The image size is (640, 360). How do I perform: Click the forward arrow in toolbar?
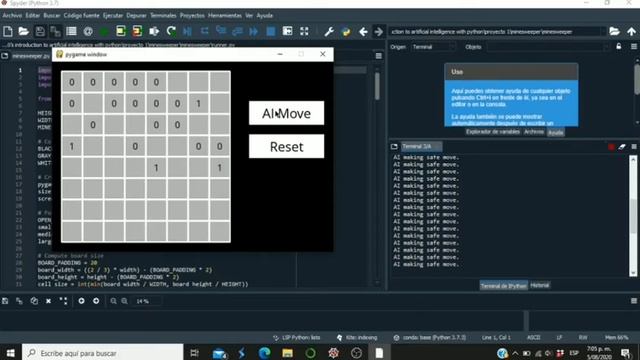[x=378, y=31]
